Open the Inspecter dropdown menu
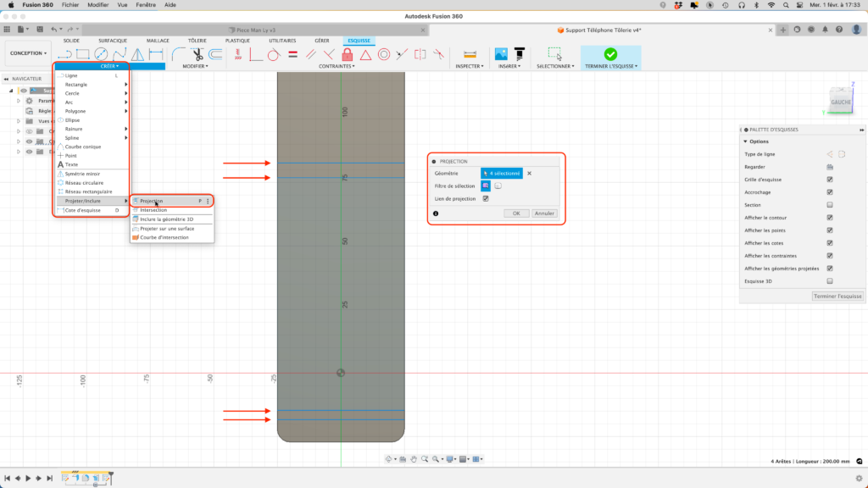 [x=470, y=66]
